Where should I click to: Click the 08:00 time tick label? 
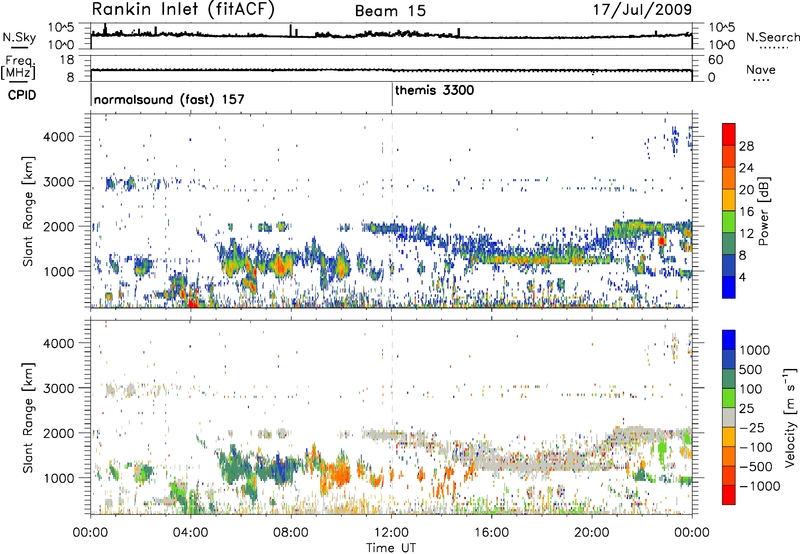pos(291,532)
